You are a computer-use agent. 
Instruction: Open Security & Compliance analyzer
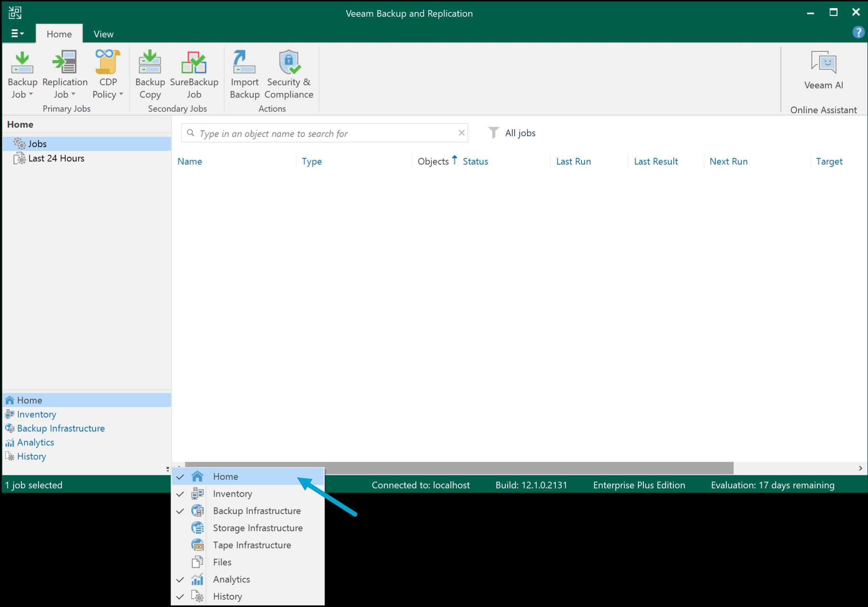[x=289, y=74]
